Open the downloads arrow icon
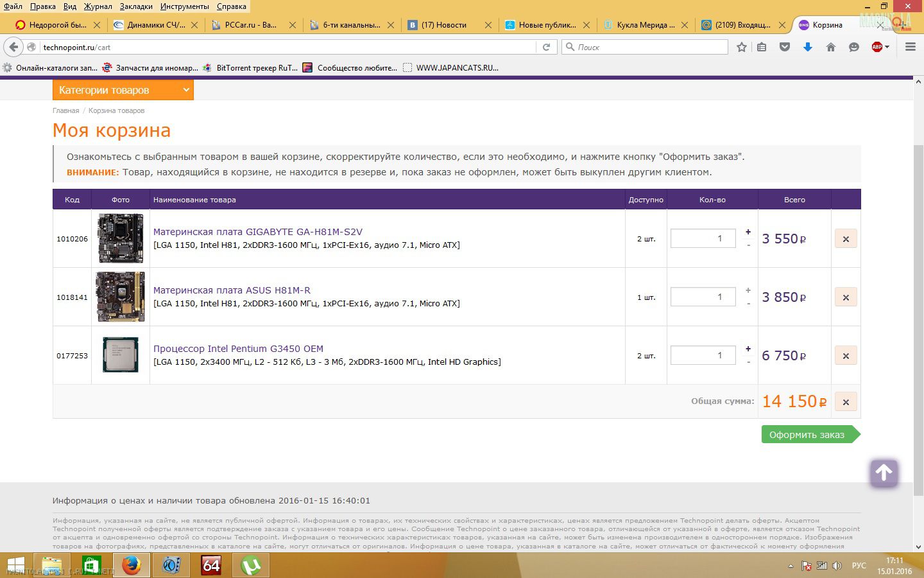 tap(807, 47)
